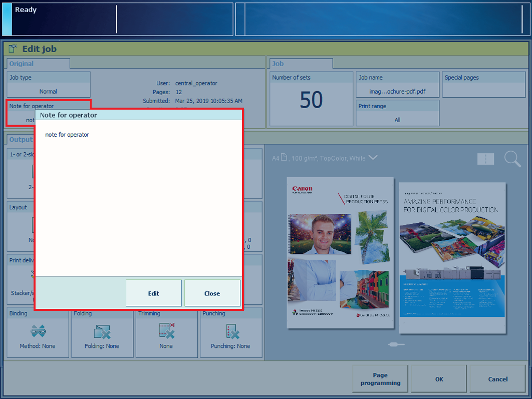
Task: Open the Punching settings icon
Action: click(x=231, y=331)
